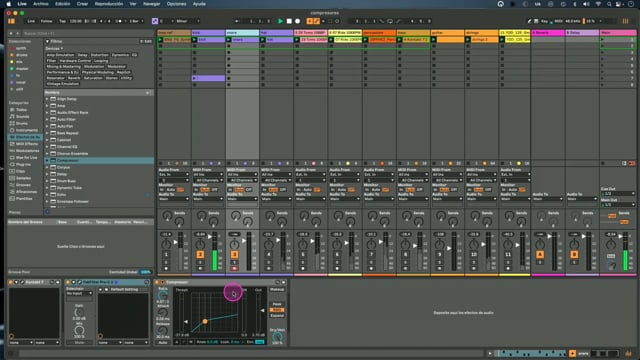The image size is (640, 360).
Task: Select the Vintage Emulation filter tag
Action: point(62,83)
